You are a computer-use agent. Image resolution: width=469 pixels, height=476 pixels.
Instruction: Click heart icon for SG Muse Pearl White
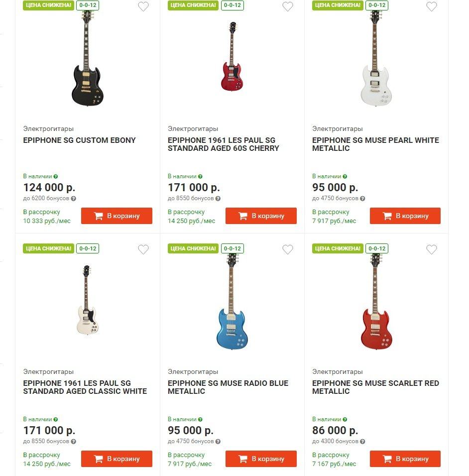432,7
